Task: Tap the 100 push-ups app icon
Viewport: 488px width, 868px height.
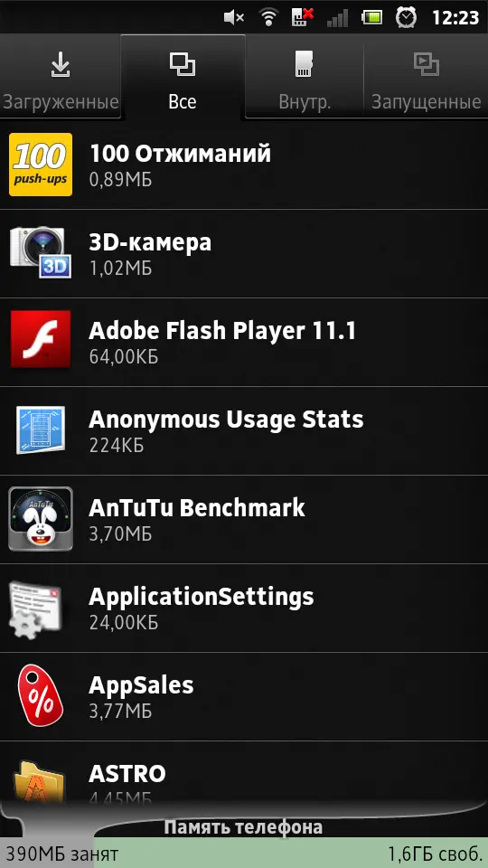Action: point(41,165)
